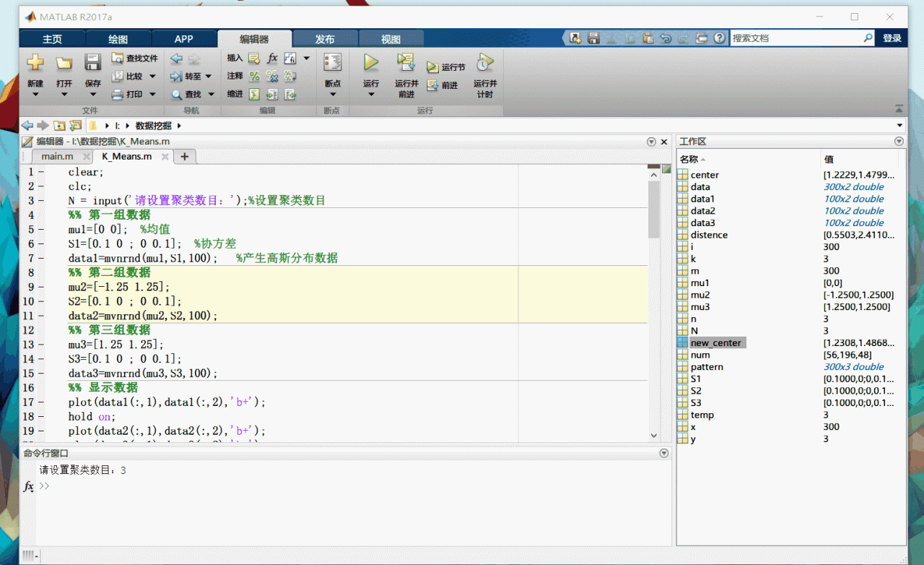
Task: Click the editor vertical scrollbar
Action: point(654,210)
